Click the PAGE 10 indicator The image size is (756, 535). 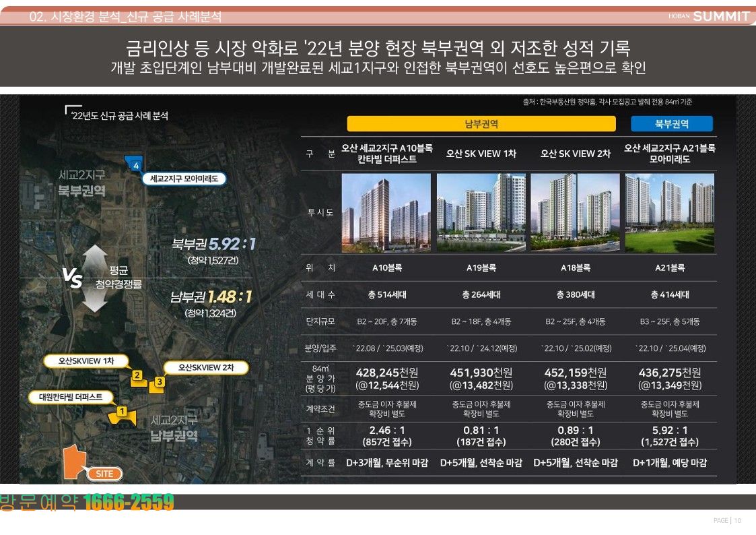pos(727,521)
